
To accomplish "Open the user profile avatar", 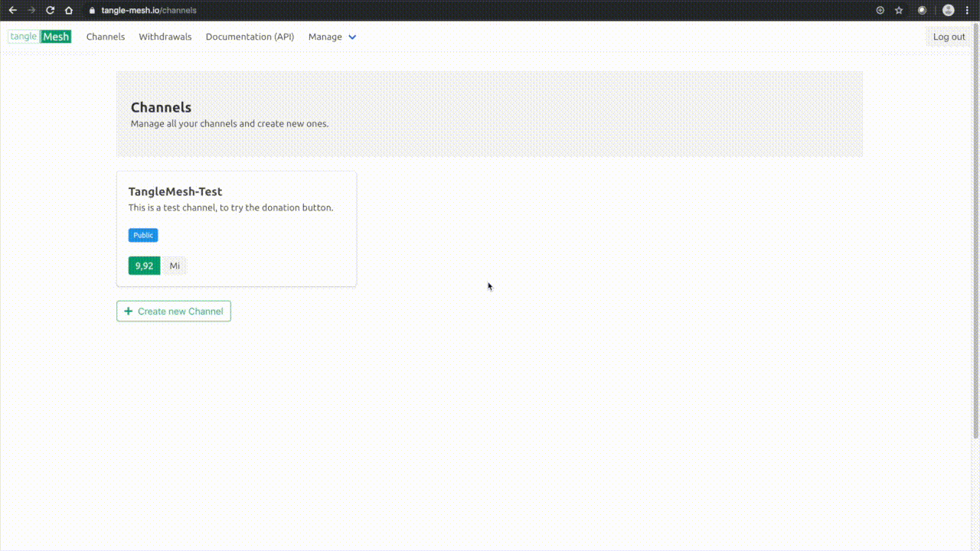I will point(949,11).
